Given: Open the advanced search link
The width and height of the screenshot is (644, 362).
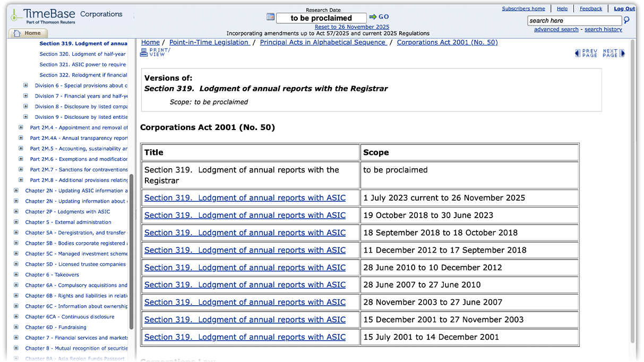Looking at the screenshot, I should coord(556,29).
